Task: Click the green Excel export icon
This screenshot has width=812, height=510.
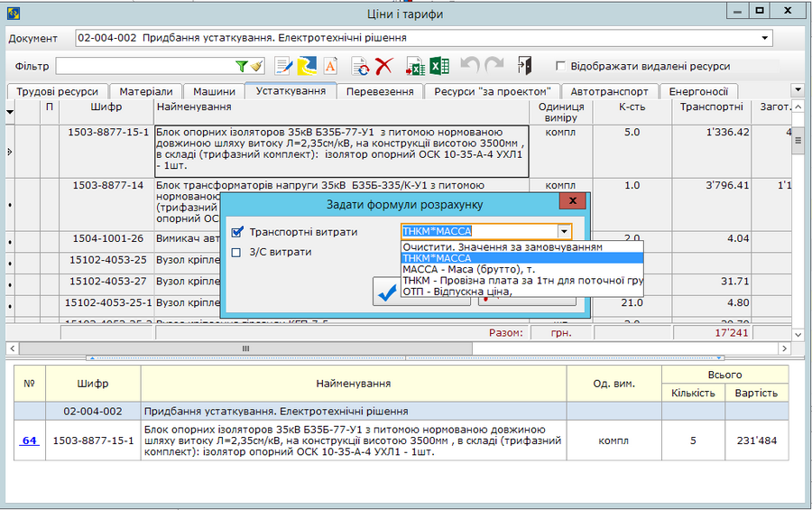Action: (439, 66)
